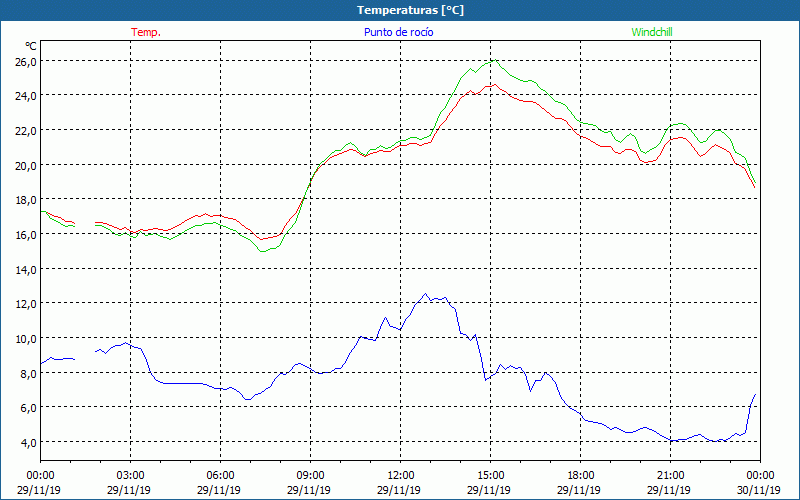Screen dimensions: 800x500
Task: Click the 24,0 y-axis value
Action: coord(27,96)
